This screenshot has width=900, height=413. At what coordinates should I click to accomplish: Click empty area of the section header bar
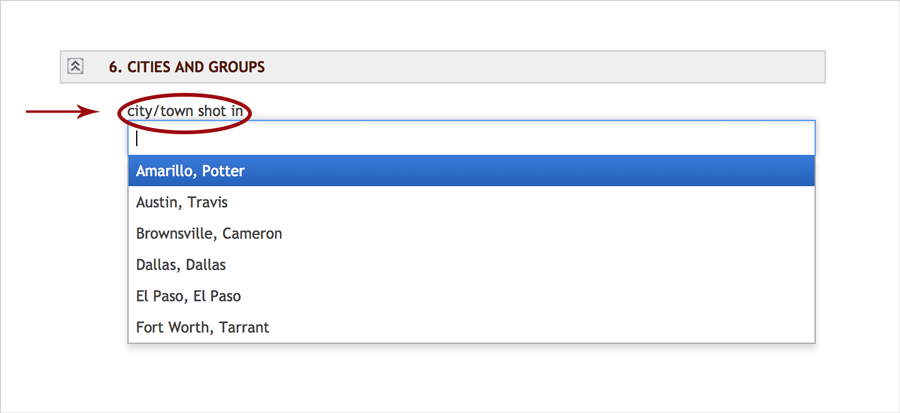click(550, 67)
